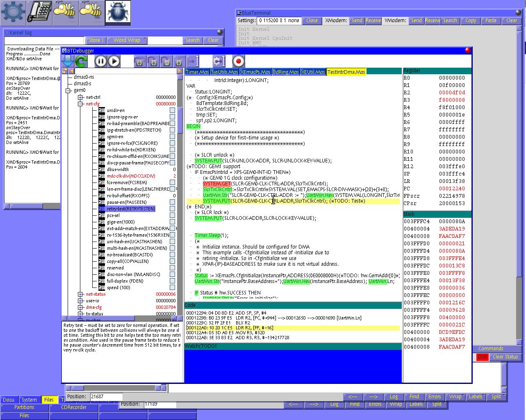This screenshot has height=420, width=526.
Task: Open the blue beetle debugger launcher
Action: point(118,13)
